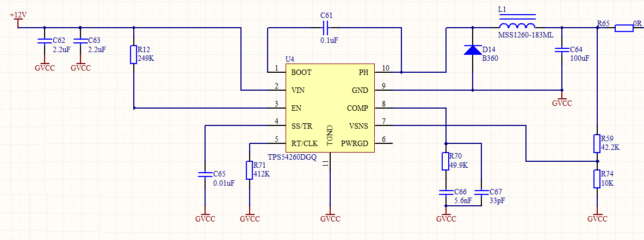Select capacitor C67 symbol
This screenshot has width=644, height=240.
coord(481,192)
